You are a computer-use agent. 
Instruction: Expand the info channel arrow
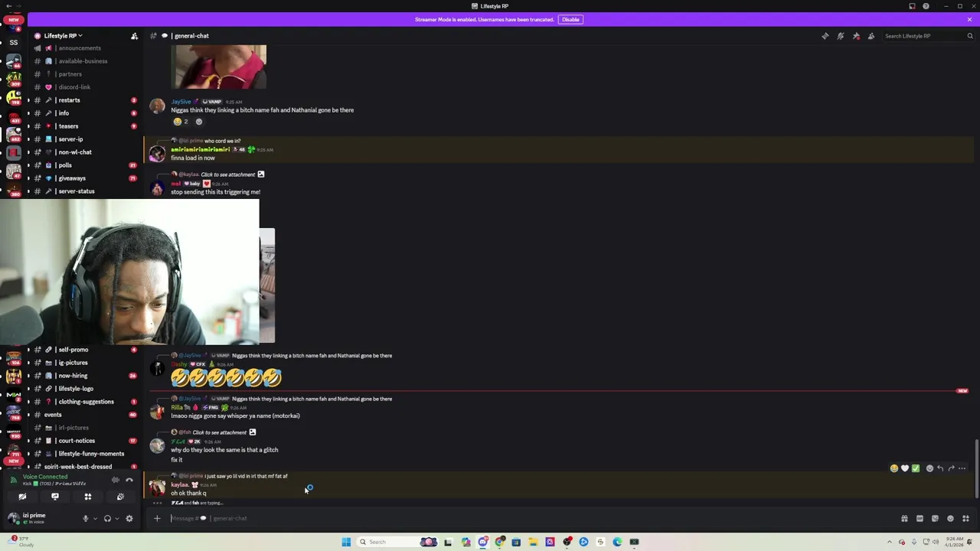[x=29, y=113]
